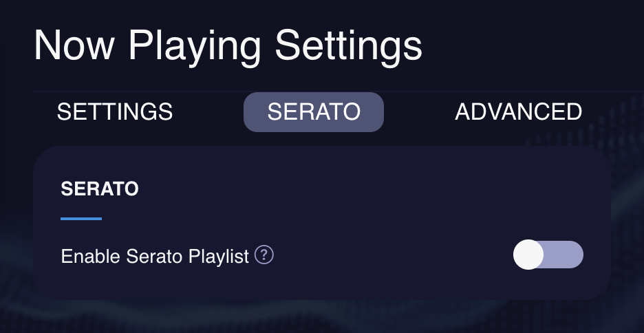Click the circled question mark help symbol
Viewport: 644px width, 333px height.
click(x=264, y=255)
